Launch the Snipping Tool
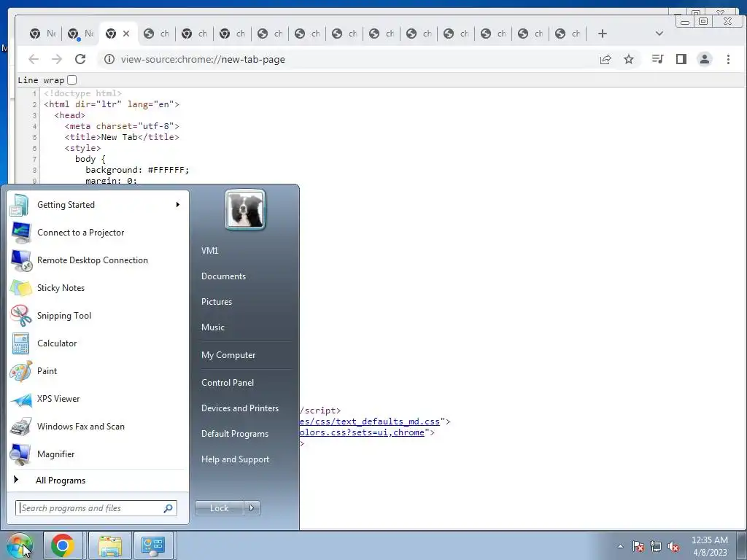Screen dimensions: 747x560 [x=98, y=315]
